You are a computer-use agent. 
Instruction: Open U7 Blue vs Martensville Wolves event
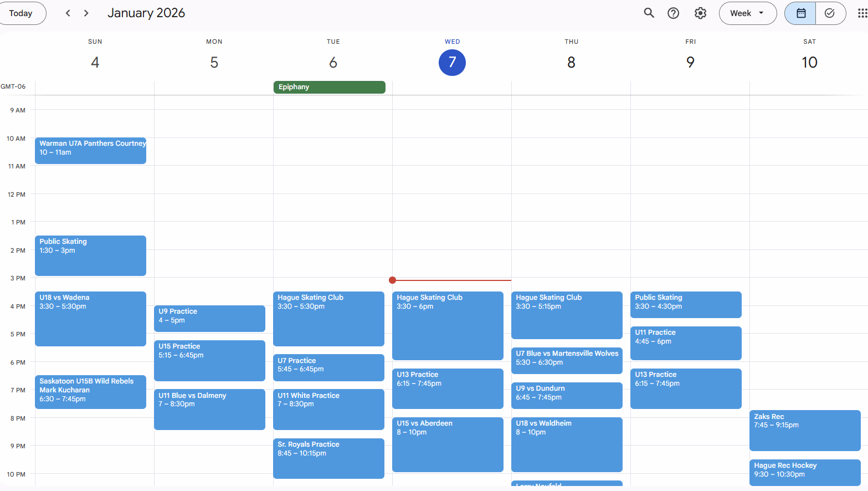tap(567, 360)
